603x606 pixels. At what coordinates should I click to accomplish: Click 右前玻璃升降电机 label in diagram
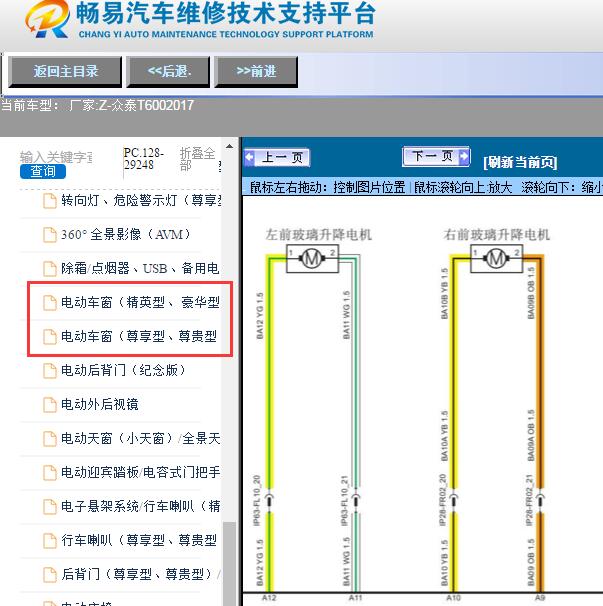496,234
